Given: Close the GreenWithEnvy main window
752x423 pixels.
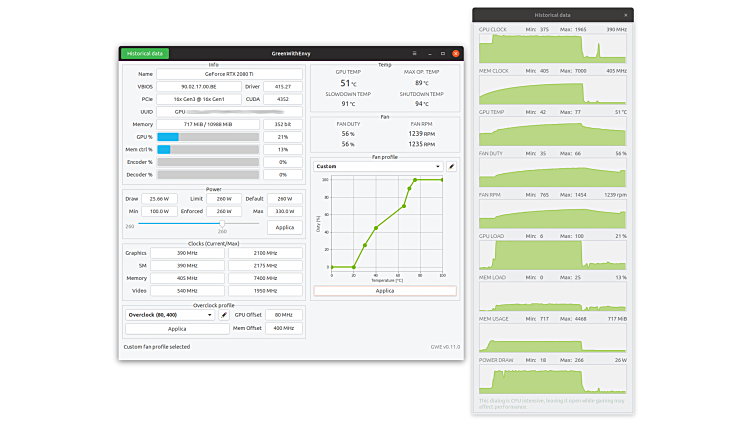Looking at the screenshot, I should pos(456,53).
